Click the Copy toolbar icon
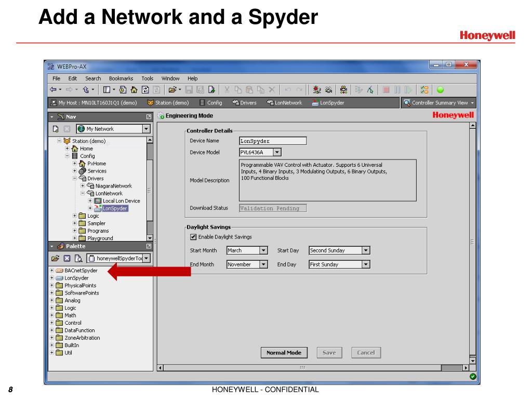 (x=238, y=89)
